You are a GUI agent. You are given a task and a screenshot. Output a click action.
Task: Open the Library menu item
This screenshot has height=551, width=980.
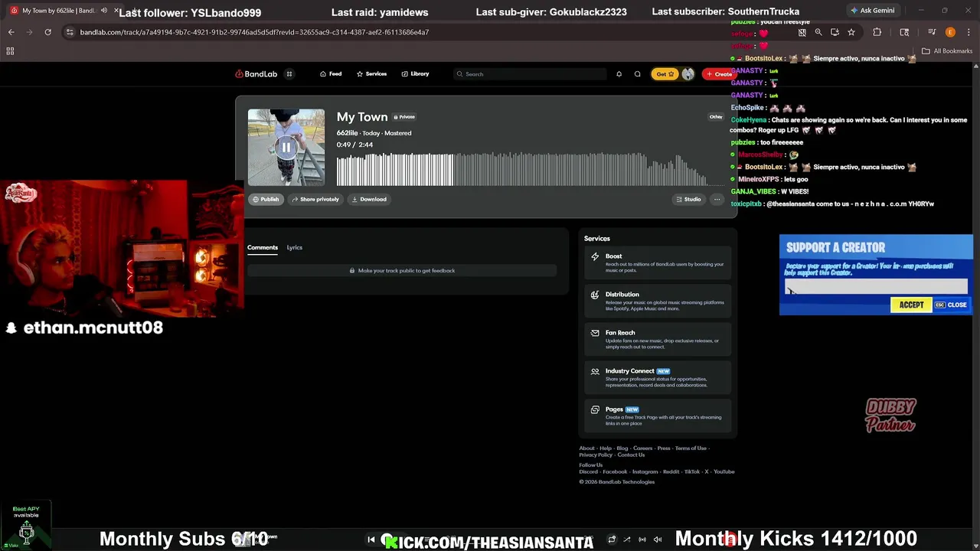click(415, 74)
